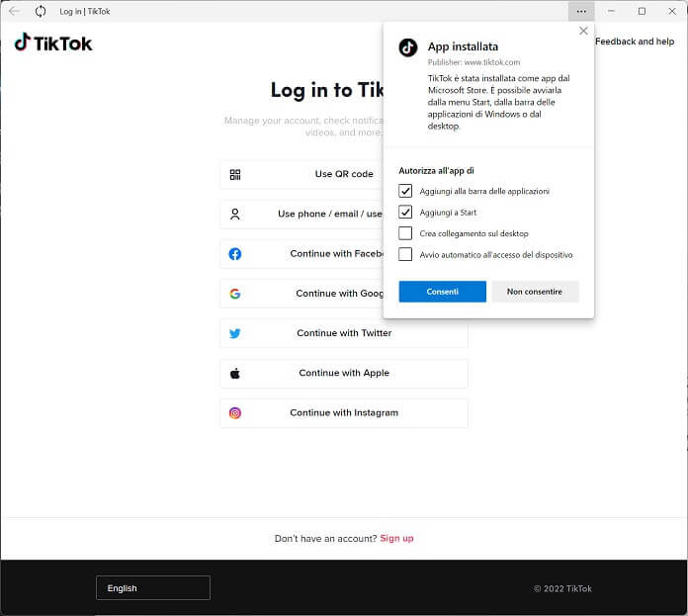Click the Autorizza all'app di label
The height and width of the screenshot is (616, 688).
tap(436, 171)
